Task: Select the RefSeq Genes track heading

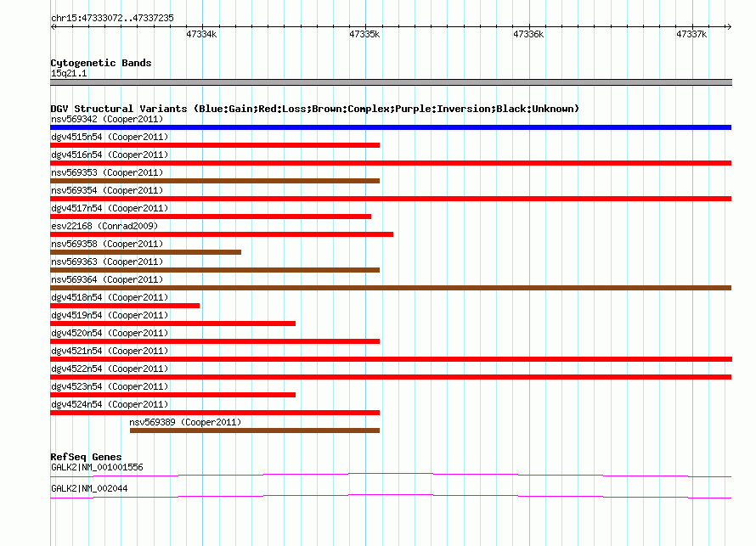Action: (86, 457)
